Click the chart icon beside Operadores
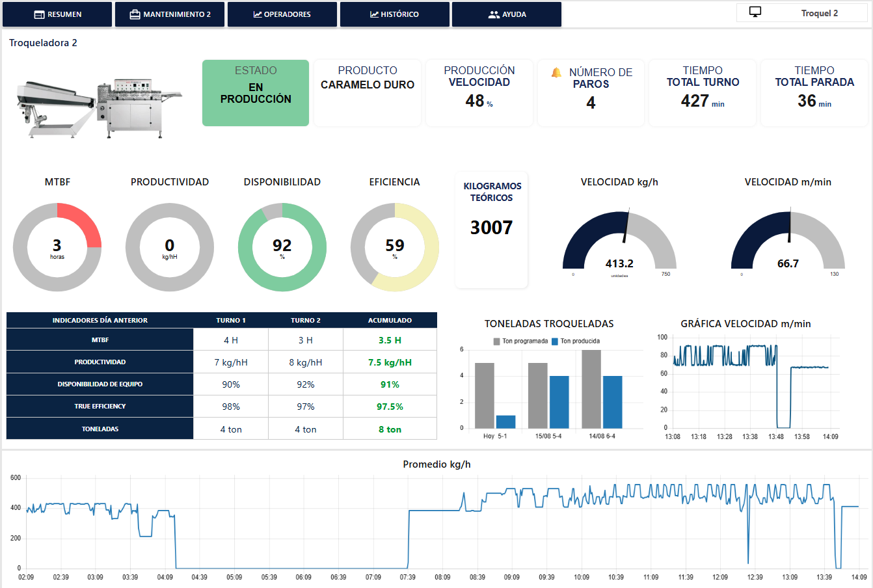The width and height of the screenshot is (873, 588). [257, 14]
